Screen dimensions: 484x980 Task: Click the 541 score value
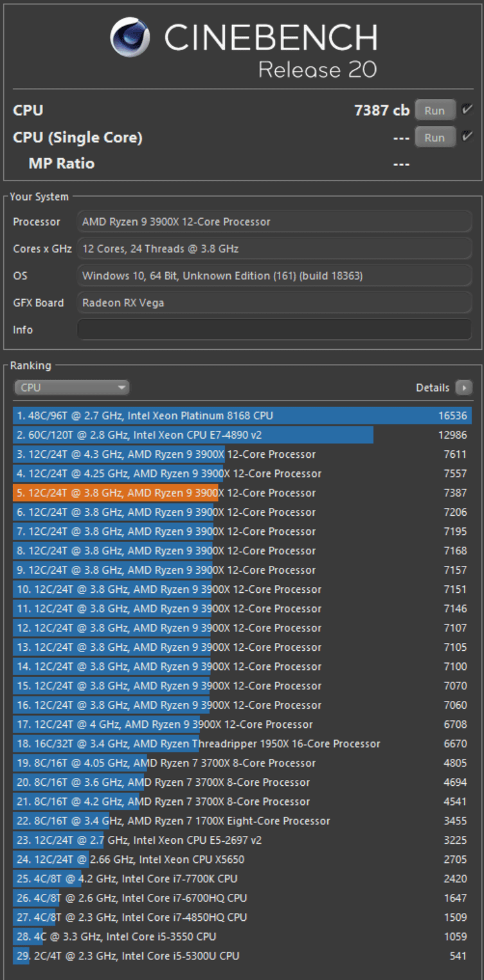[x=458, y=956]
